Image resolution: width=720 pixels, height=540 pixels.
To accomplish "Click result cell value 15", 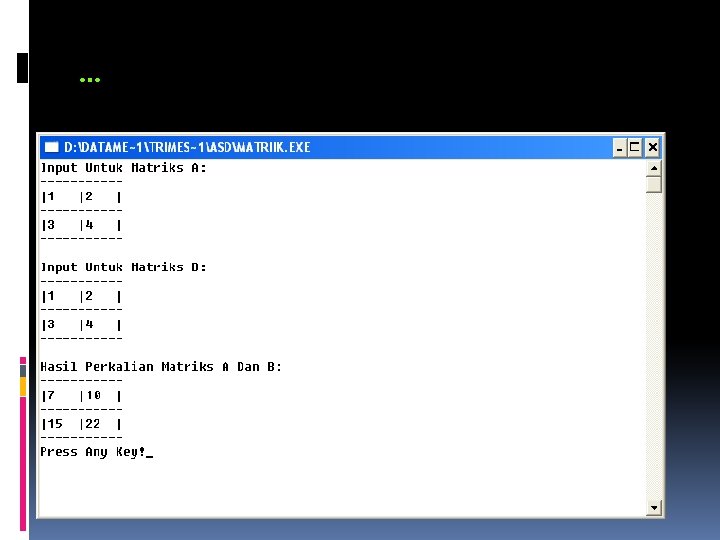I will tap(55, 424).
